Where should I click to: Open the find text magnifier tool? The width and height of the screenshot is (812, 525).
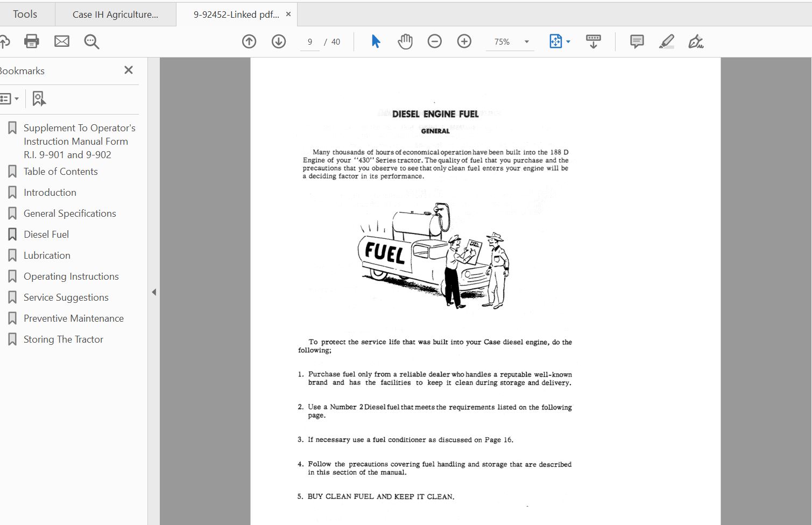(91, 41)
